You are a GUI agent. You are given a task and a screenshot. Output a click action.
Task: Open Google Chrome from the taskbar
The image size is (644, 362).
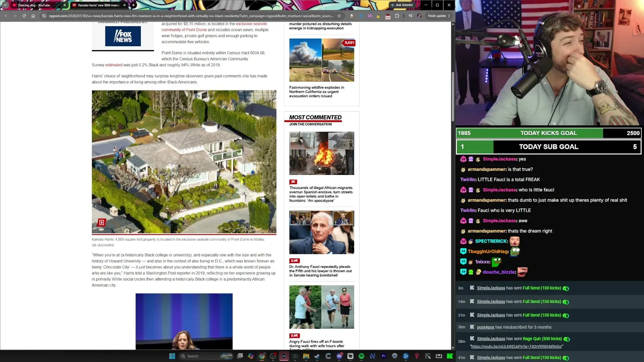coord(262,356)
